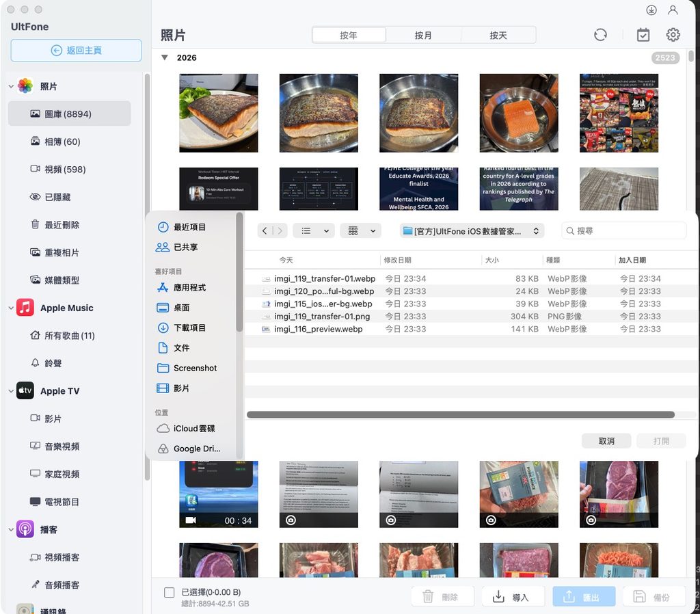Click the Podcasts app icon
Screen dimensions: 700x614
[25, 529]
